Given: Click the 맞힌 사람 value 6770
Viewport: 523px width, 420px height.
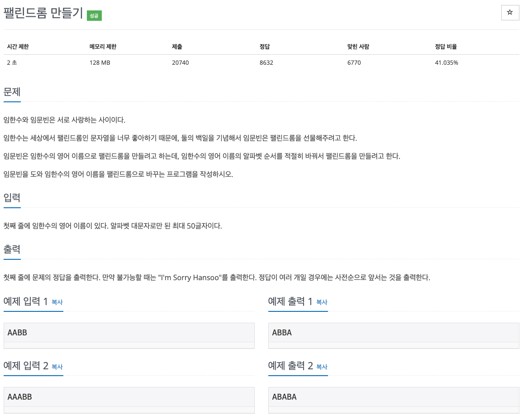Looking at the screenshot, I should (x=354, y=63).
